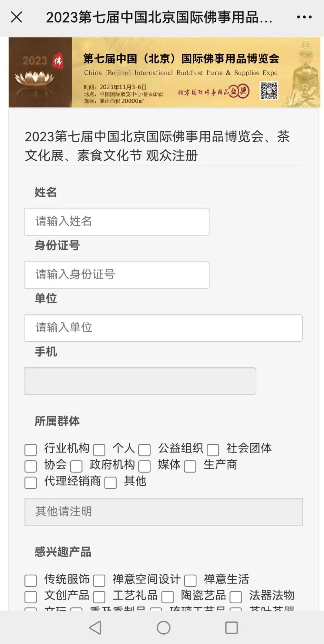Check the 传统服饰 product checkbox
Screen dimensions: 324x644
pos(31,581)
